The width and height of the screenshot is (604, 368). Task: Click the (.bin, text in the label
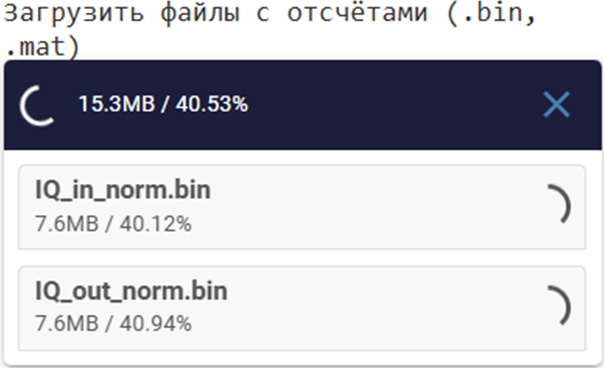[x=491, y=12]
